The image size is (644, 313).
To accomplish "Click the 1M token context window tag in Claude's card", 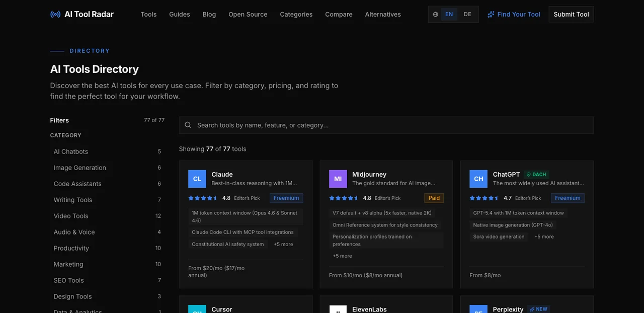I will point(245,216).
